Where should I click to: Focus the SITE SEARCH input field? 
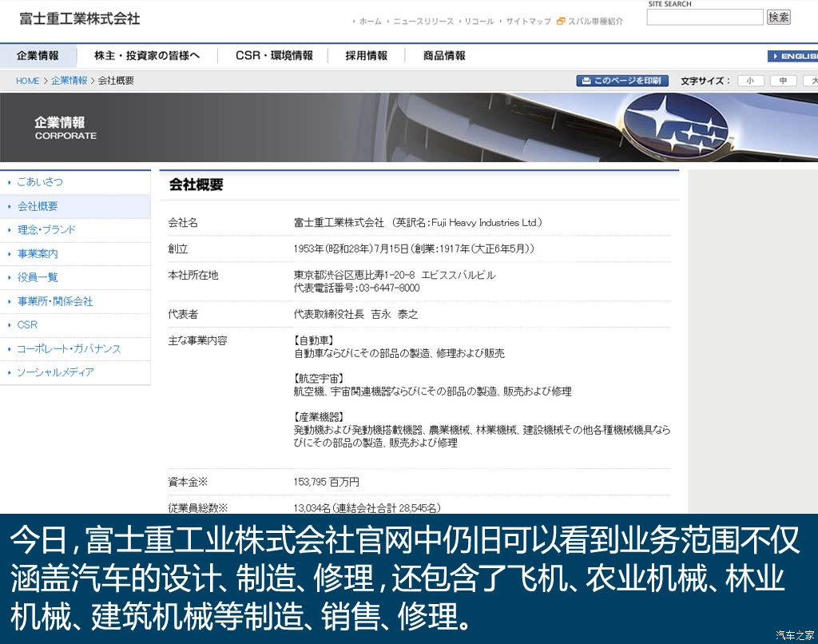click(705, 18)
